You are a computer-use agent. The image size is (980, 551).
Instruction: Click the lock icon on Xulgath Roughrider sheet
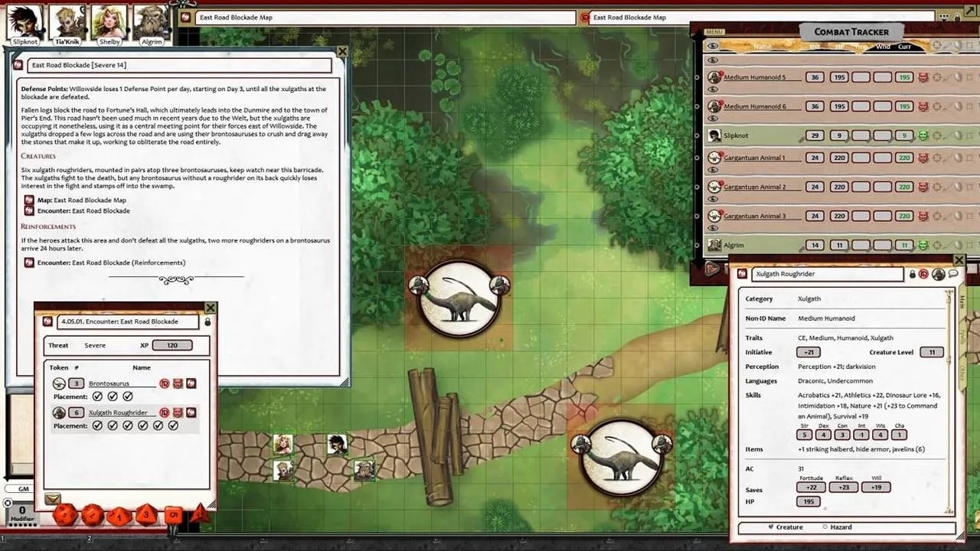tap(912, 274)
